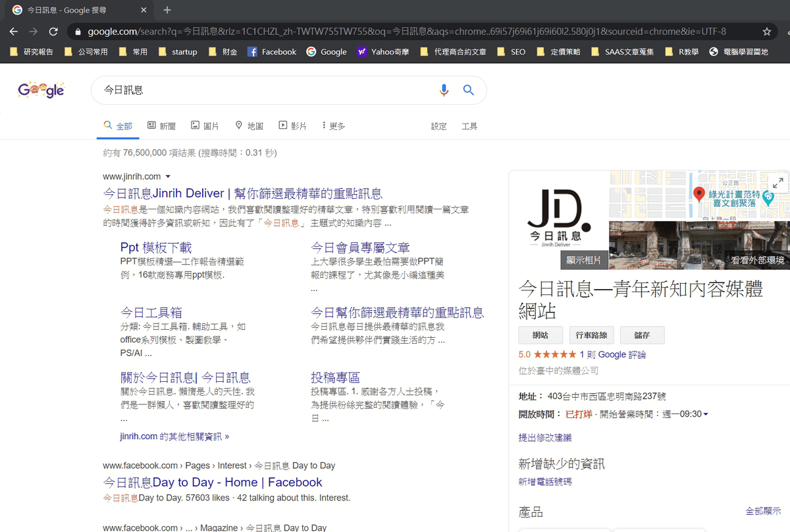Switch to the 地圖 search tab
Screen dimensions: 790x532
point(249,126)
